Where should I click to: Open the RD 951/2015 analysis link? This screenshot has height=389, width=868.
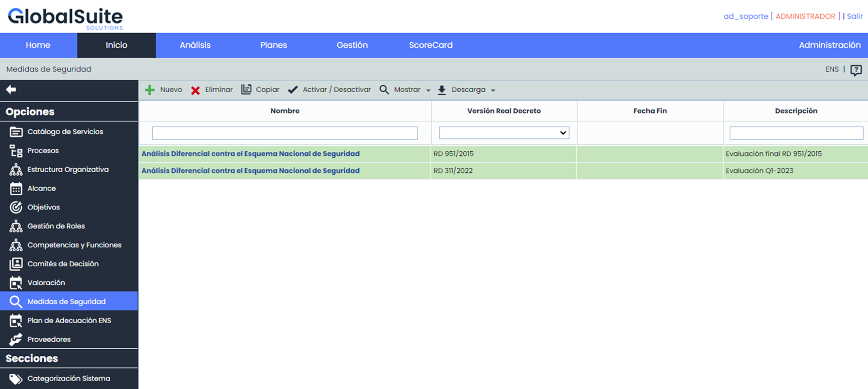250,154
